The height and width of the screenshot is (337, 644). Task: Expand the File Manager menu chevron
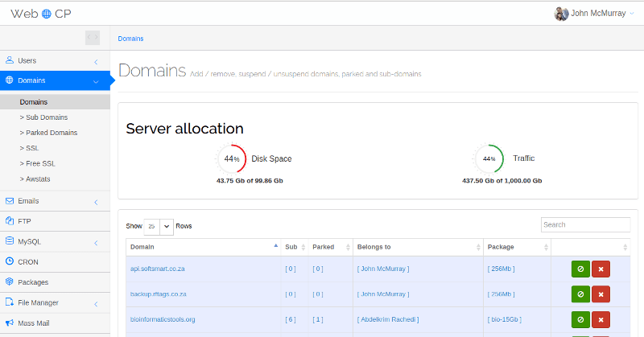[96, 304]
